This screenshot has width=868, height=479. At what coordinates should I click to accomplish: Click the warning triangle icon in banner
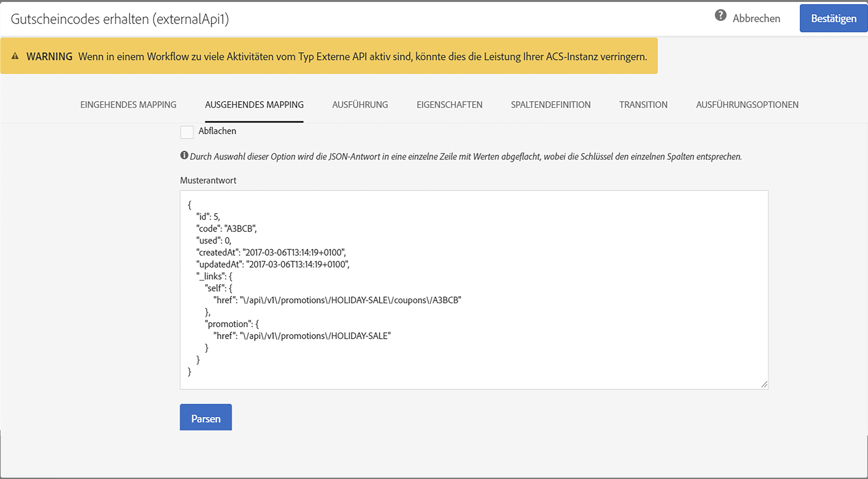click(15, 56)
